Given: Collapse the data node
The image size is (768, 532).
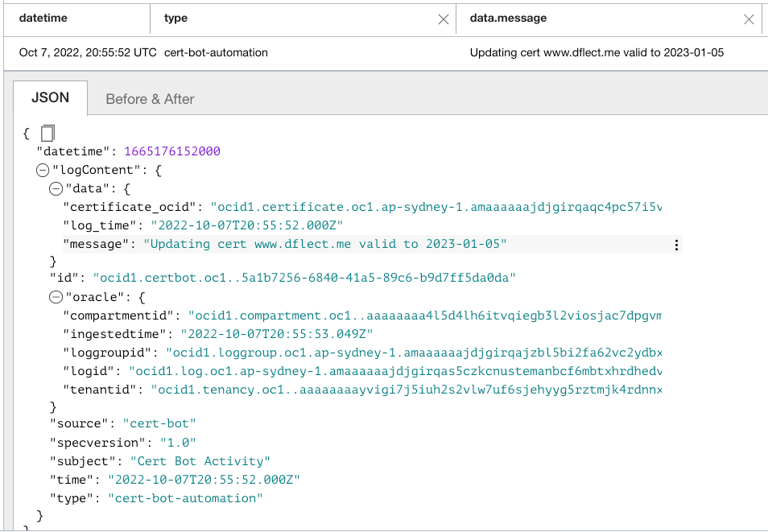Looking at the screenshot, I should point(56,188).
